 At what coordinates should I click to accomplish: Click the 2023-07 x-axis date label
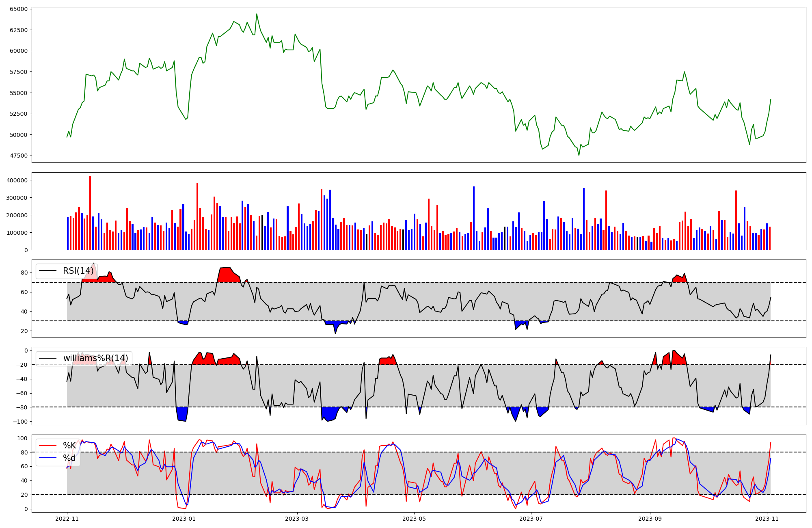tap(531, 519)
